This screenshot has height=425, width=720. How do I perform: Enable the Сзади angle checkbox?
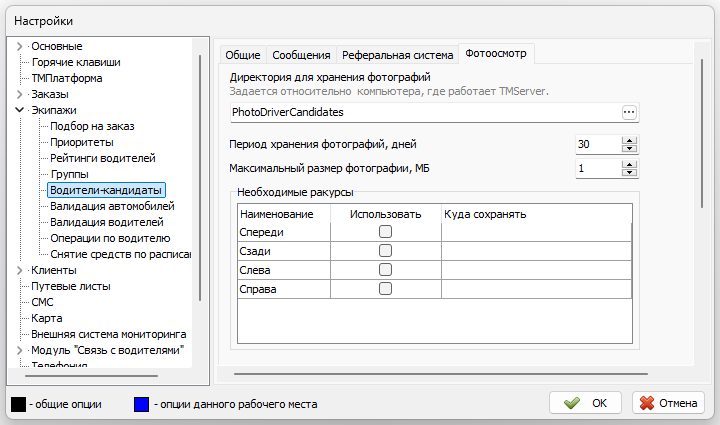pos(385,251)
